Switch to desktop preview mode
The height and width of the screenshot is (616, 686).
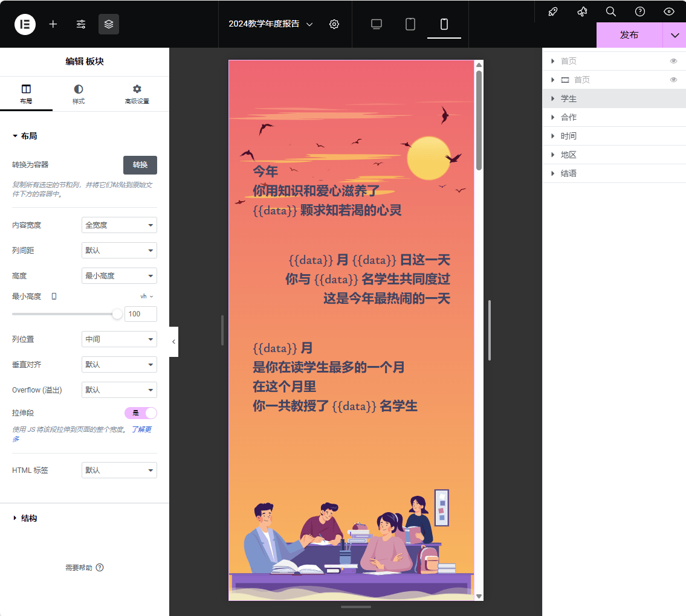tap(377, 24)
